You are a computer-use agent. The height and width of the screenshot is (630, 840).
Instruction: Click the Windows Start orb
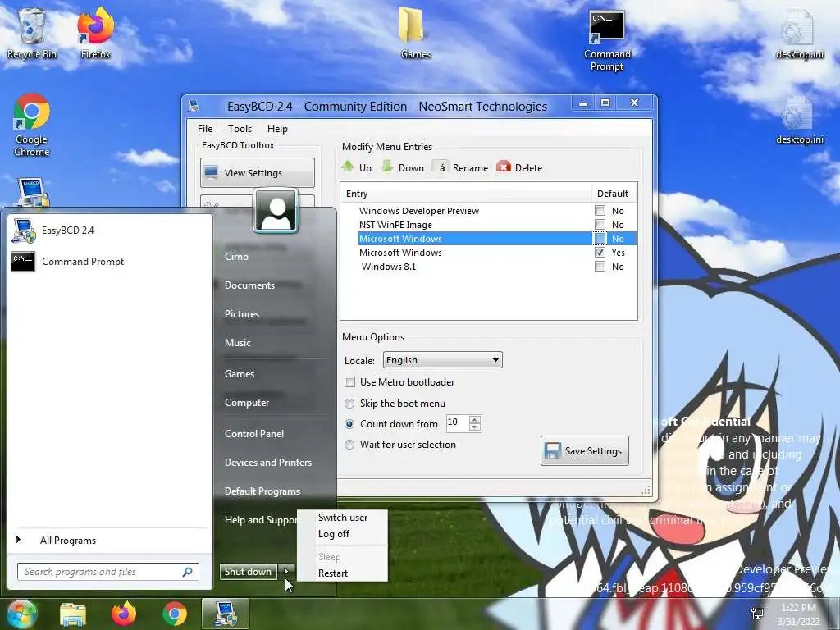21,614
